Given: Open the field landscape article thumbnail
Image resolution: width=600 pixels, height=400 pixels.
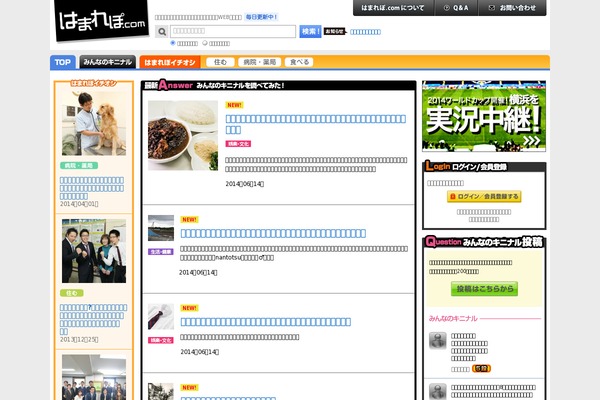Looking at the screenshot, I should pyautogui.click(x=161, y=228).
